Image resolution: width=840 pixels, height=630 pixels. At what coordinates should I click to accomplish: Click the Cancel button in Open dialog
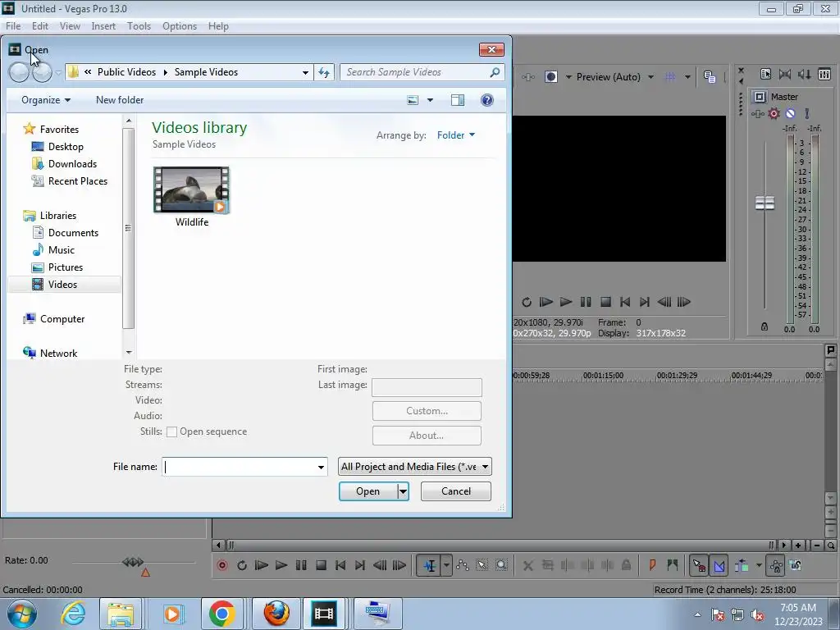point(456,491)
